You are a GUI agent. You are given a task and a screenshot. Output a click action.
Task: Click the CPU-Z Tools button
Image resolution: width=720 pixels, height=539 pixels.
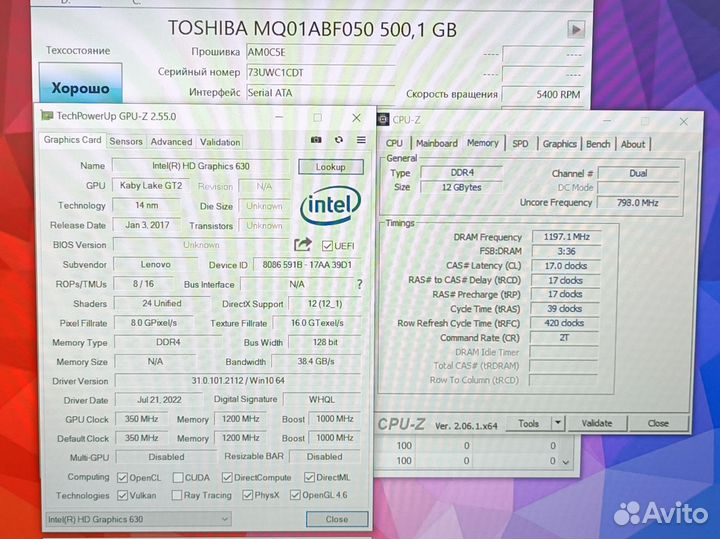pyautogui.click(x=529, y=423)
